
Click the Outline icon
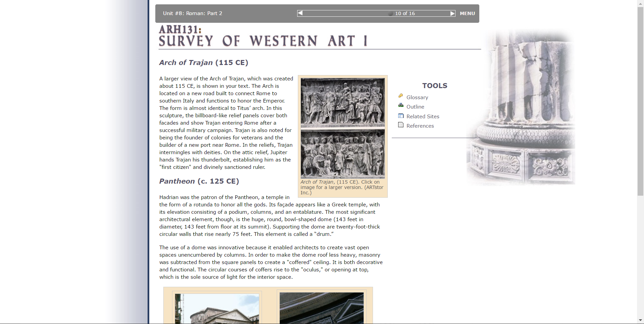pyautogui.click(x=401, y=105)
